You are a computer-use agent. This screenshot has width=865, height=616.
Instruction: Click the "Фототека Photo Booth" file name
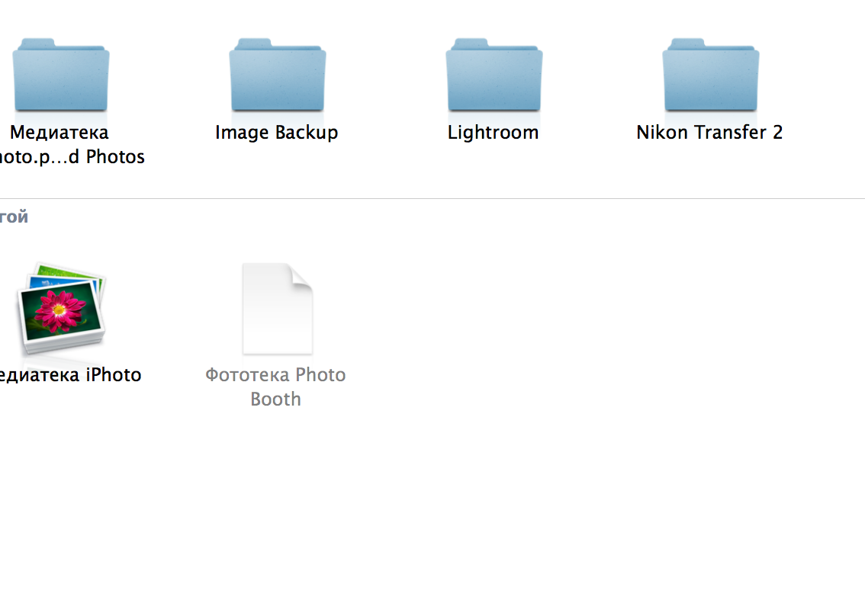[275, 387]
